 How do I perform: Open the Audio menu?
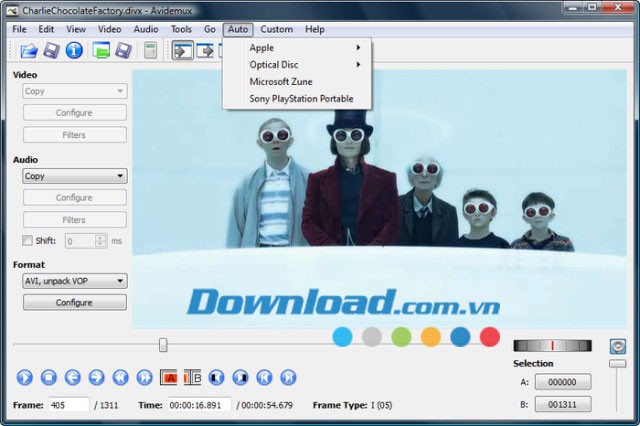pyautogui.click(x=146, y=29)
